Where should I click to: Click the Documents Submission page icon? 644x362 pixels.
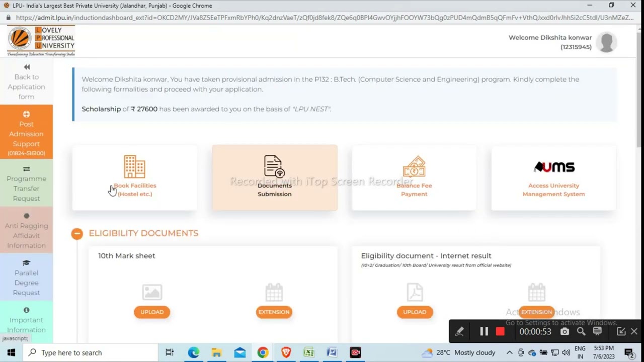tap(274, 166)
